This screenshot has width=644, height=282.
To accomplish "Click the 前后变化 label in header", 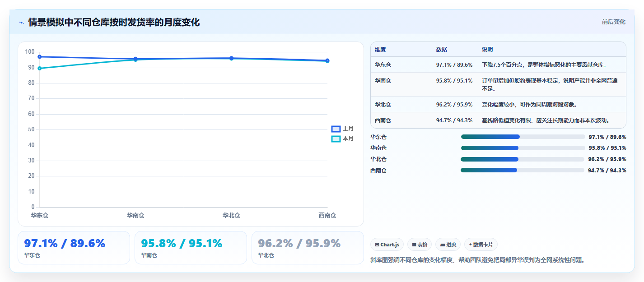I will [613, 22].
